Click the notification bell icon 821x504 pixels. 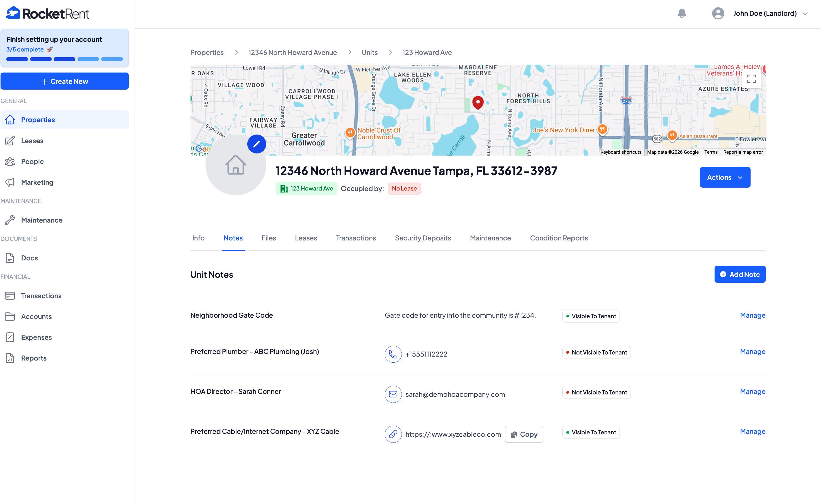[682, 13]
